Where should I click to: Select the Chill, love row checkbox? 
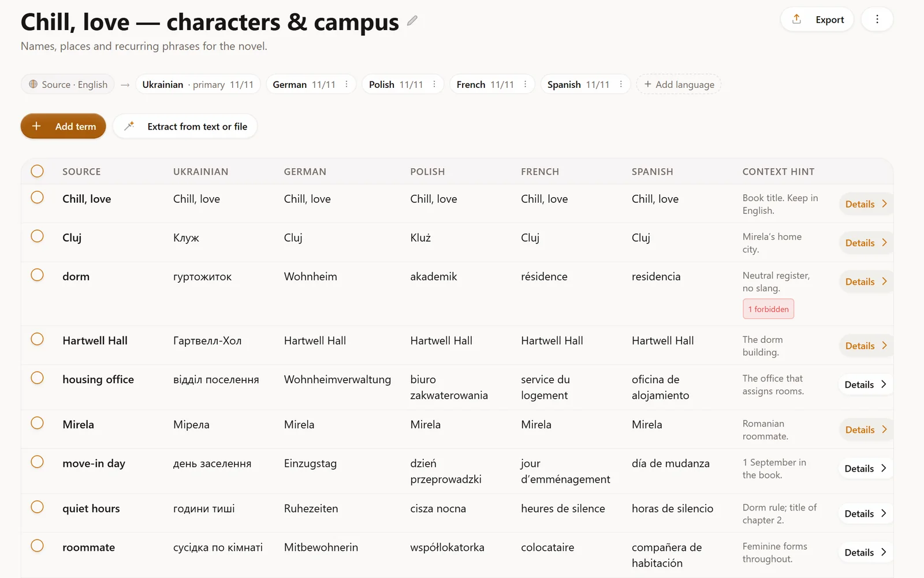(37, 198)
